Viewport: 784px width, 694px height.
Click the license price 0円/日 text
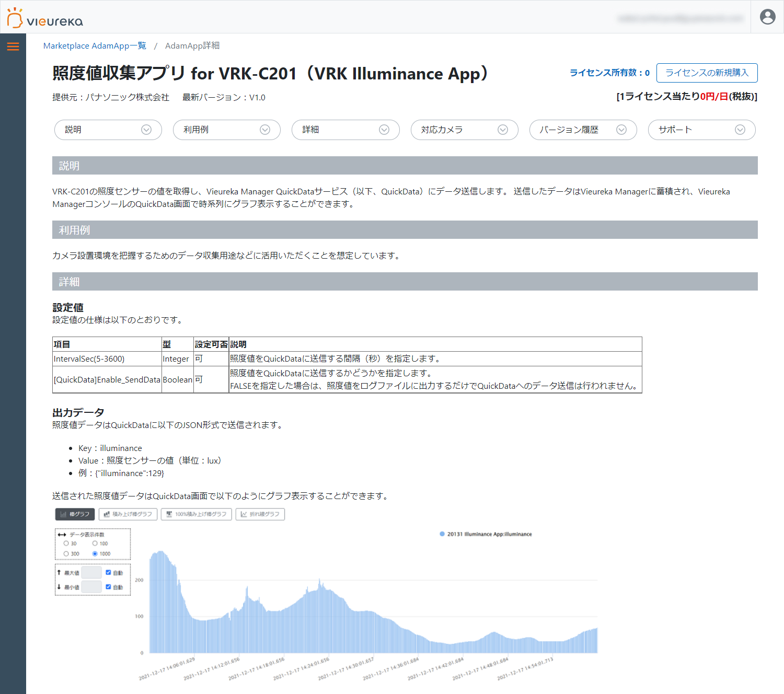tap(714, 96)
